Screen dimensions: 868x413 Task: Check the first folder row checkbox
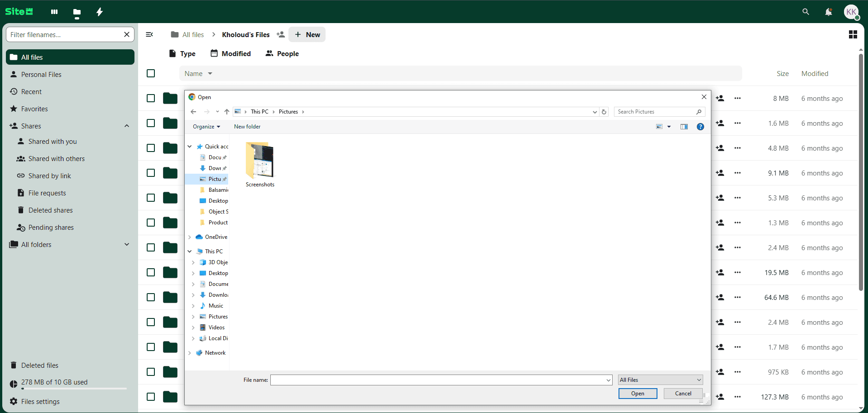(x=151, y=98)
